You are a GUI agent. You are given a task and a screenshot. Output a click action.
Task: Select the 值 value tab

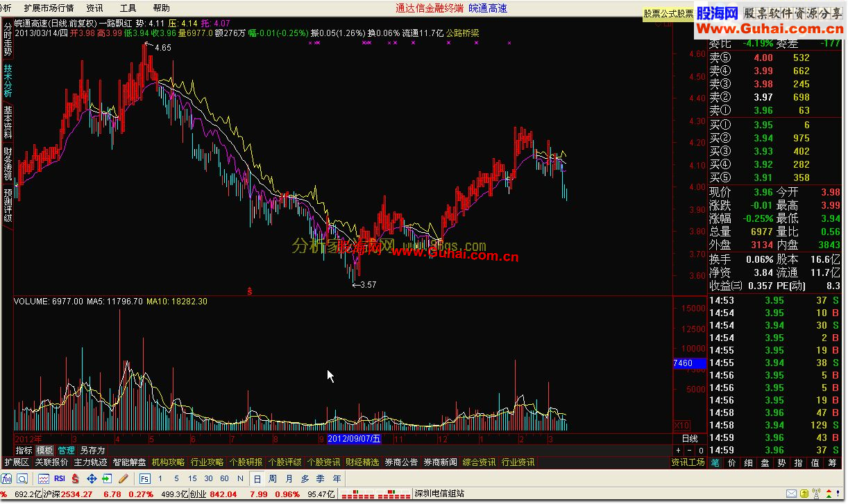[x=815, y=462]
